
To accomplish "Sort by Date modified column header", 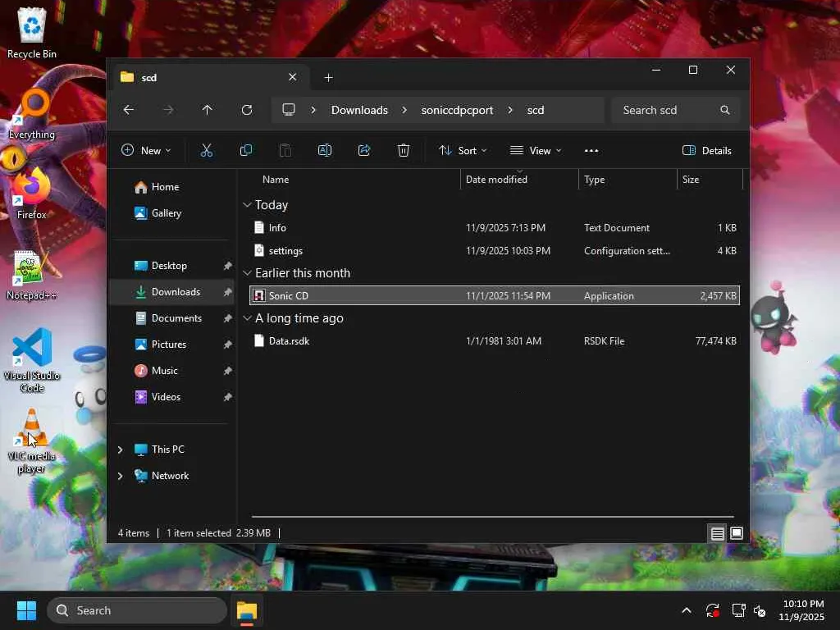I will coord(496,180).
